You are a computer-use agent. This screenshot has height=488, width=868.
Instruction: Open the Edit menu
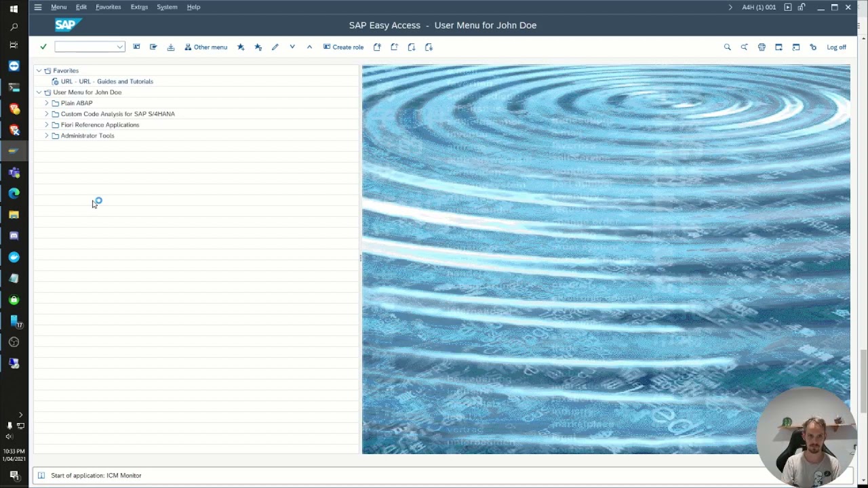[x=81, y=7]
